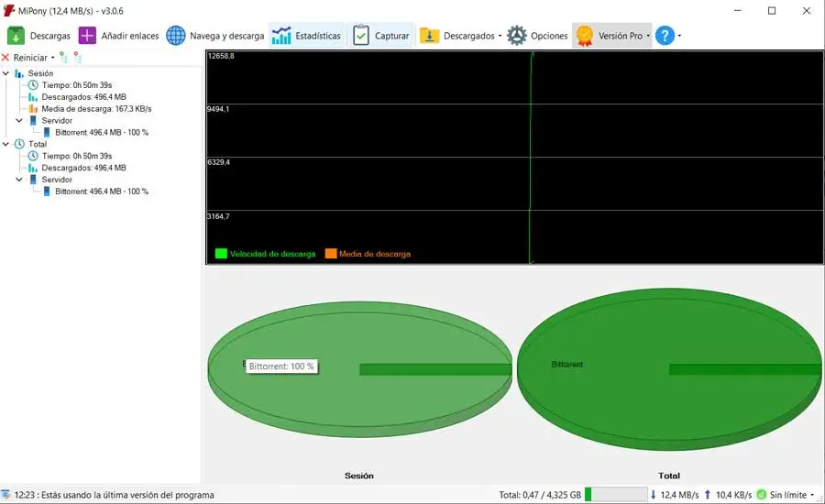This screenshot has width=825, height=504.
Task: Click the green Sin límite status icon
Action: (x=762, y=495)
